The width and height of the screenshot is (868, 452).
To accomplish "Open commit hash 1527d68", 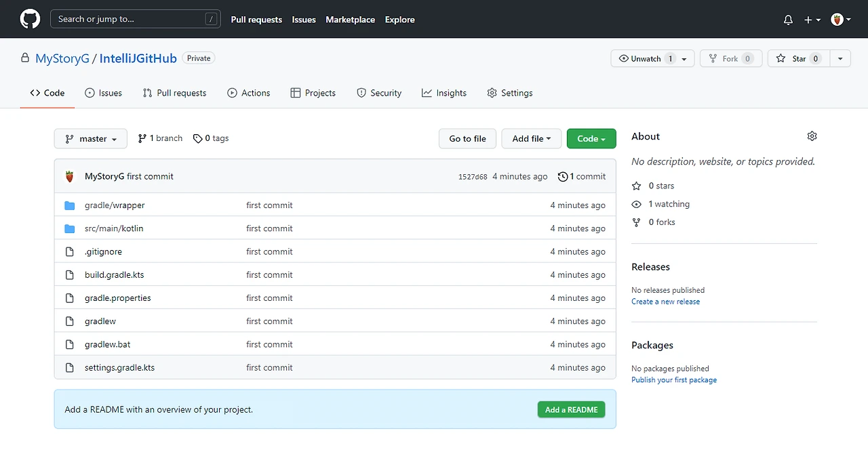I will (x=473, y=177).
